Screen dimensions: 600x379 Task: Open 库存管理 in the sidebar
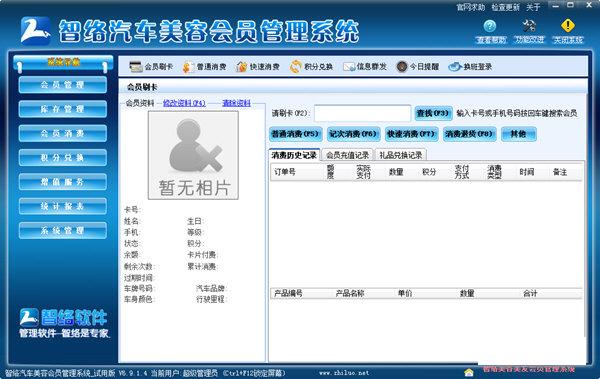pyautogui.click(x=63, y=109)
